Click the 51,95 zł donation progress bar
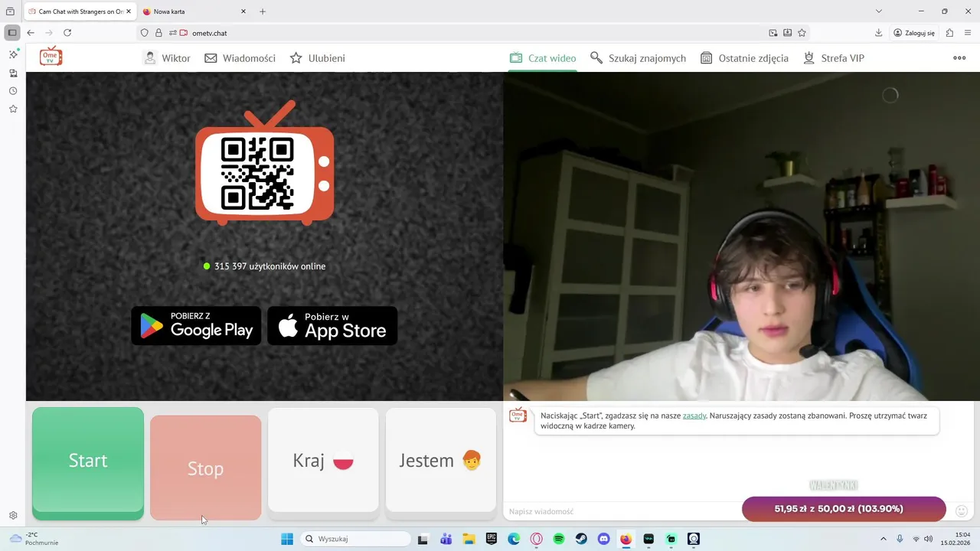This screenshot has height=551, width=980. tap(844, 509)
